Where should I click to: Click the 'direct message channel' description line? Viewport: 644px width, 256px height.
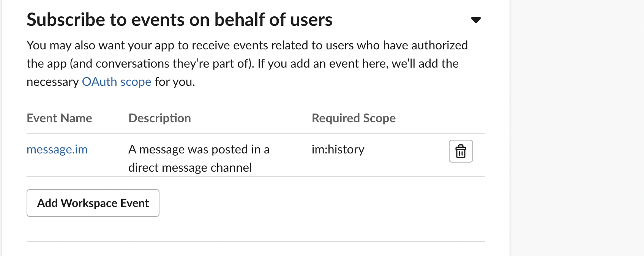(x=190, y=168)
